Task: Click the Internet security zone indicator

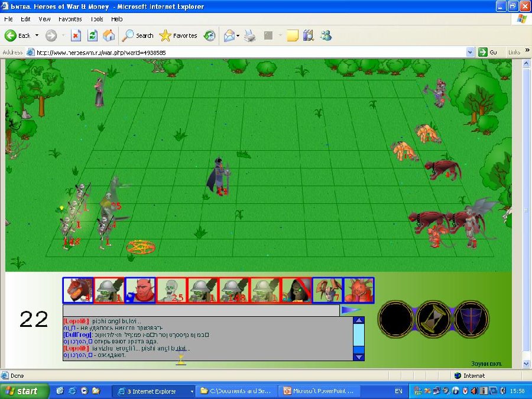Action: 470,375
